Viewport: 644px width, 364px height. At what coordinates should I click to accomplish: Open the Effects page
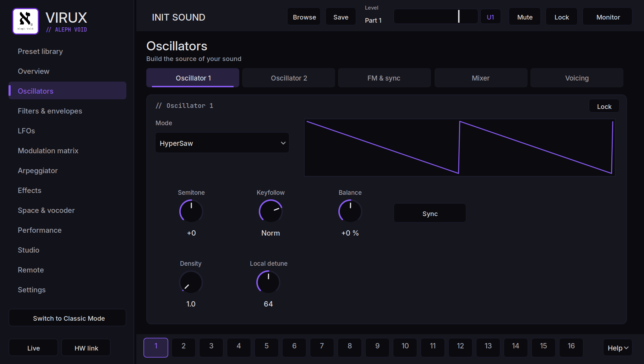pos(67,190)
